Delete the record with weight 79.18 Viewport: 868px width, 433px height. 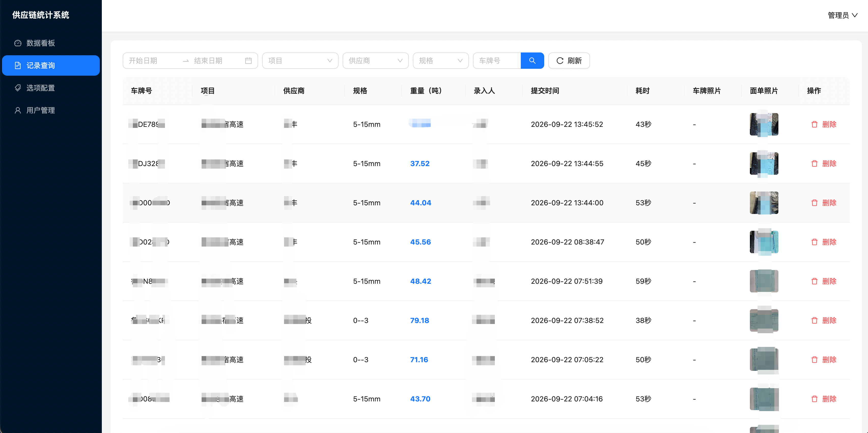tap(824, 320)
